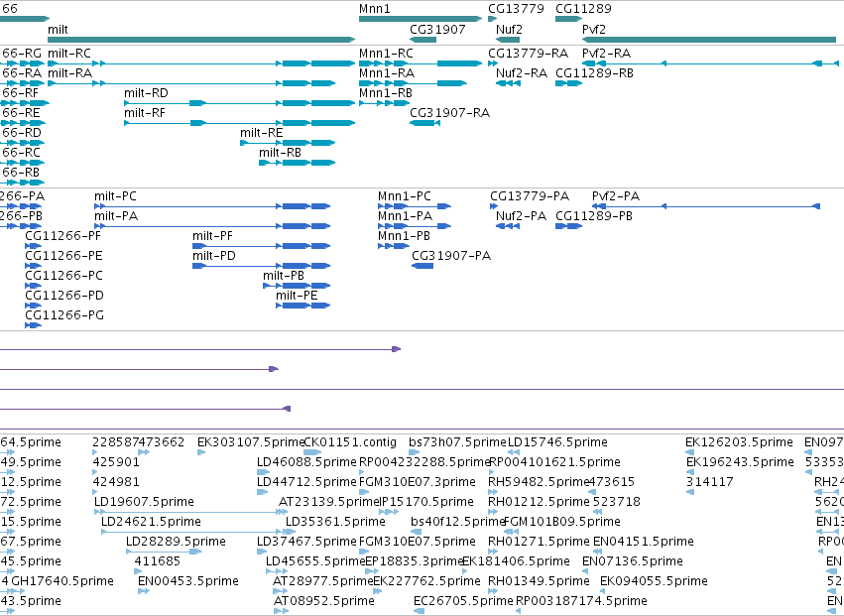Screen dimensions: 844x616
Task: Select transcript Nuf2-RA
Action: click(x=522, y=73)
